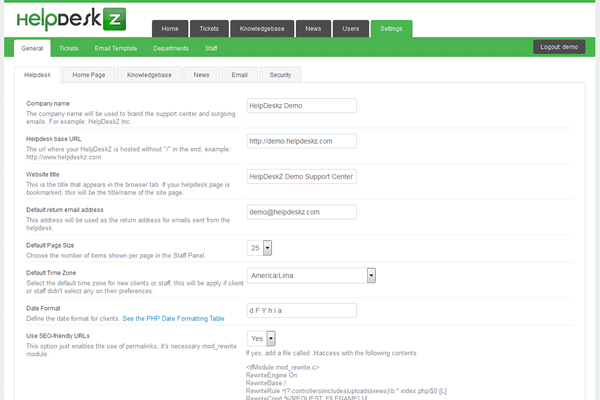Click the HelpDeskZ logo
Image resolution: width=600 pixels, height=400 pixels.
(x=72, y=18)
